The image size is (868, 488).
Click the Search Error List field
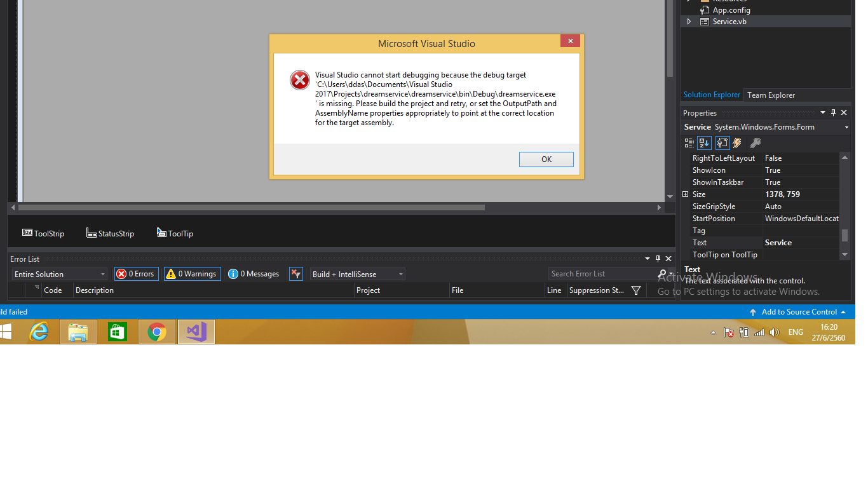click(602, 274)
